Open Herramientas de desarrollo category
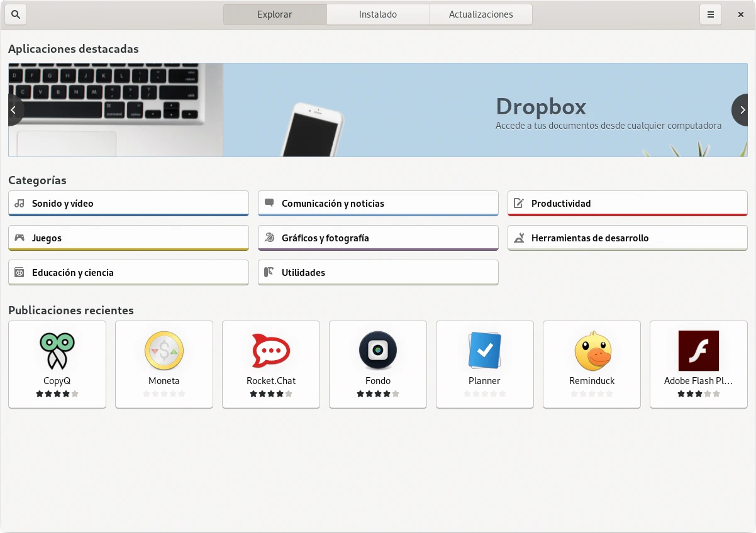 tap(627, 238)
